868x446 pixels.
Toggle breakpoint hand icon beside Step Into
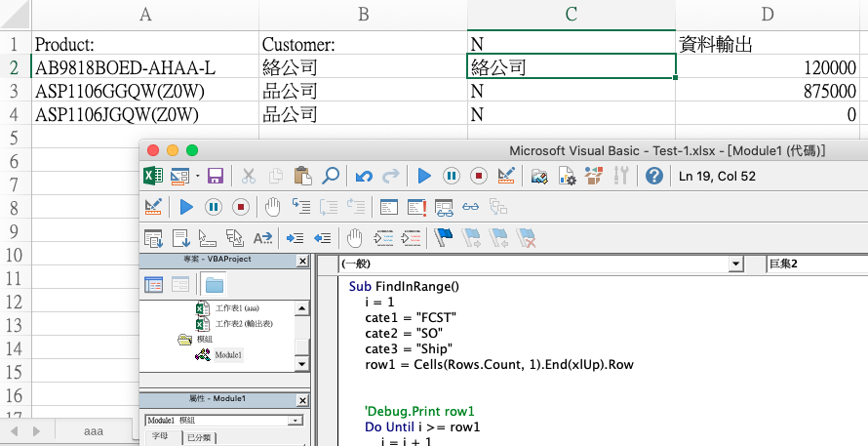(x=272, y=207)
